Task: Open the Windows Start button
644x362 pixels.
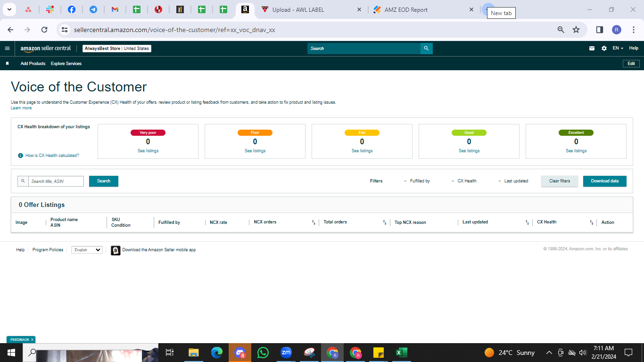Action: (11, 352)
